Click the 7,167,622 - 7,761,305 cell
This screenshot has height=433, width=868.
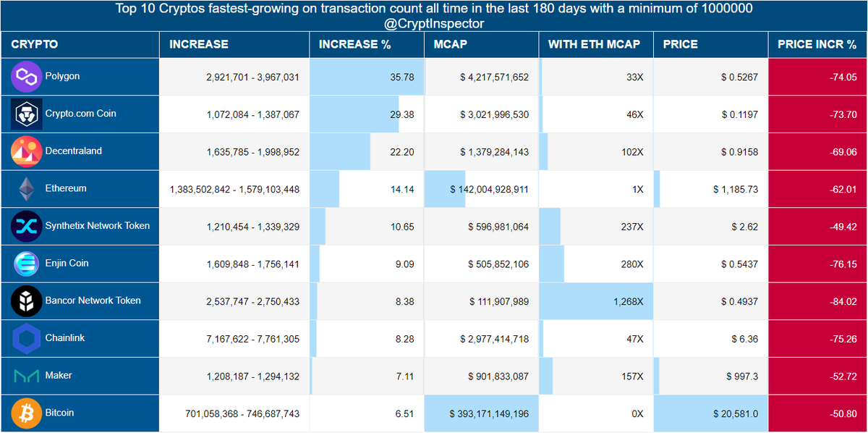[234, 339]
